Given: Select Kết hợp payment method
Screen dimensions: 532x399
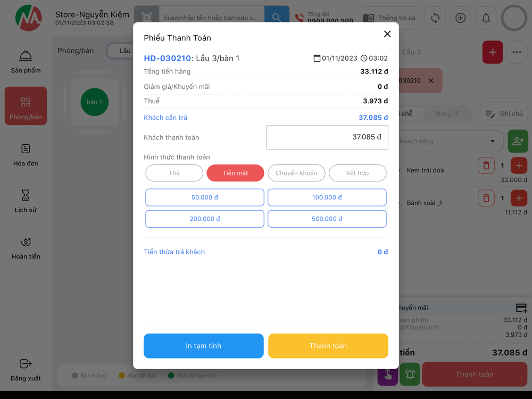Looking at the screenshot, I should (358, 173).
